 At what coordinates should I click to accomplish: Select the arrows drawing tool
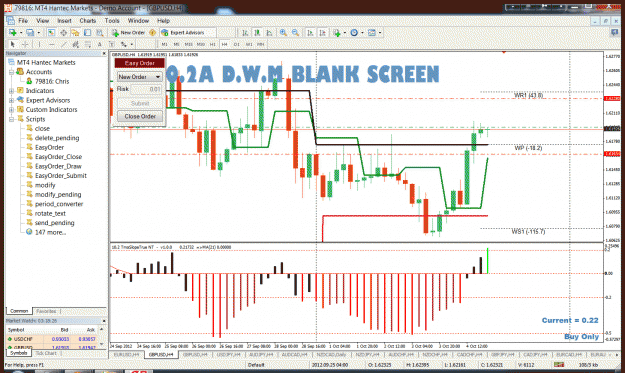(x=124, y=44)
